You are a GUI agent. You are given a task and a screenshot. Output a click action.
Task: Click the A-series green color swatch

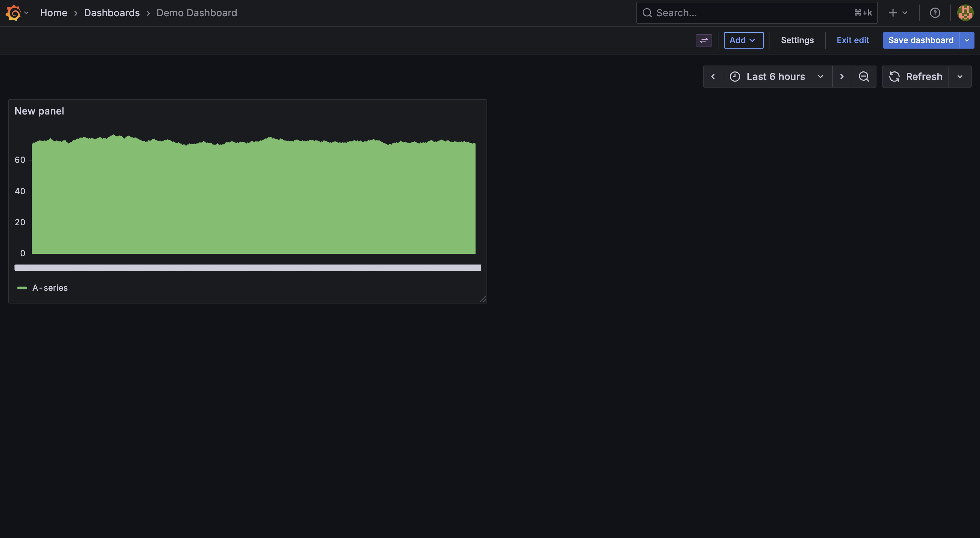pos(22,288)
